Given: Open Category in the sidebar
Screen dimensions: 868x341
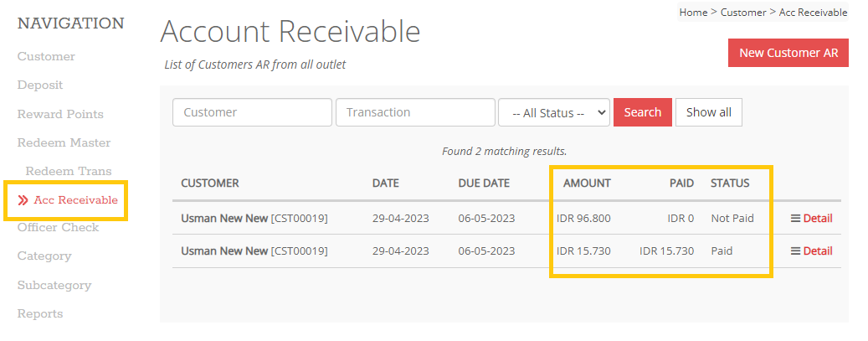Looking at the screenshot, I should tap(44, 256).
